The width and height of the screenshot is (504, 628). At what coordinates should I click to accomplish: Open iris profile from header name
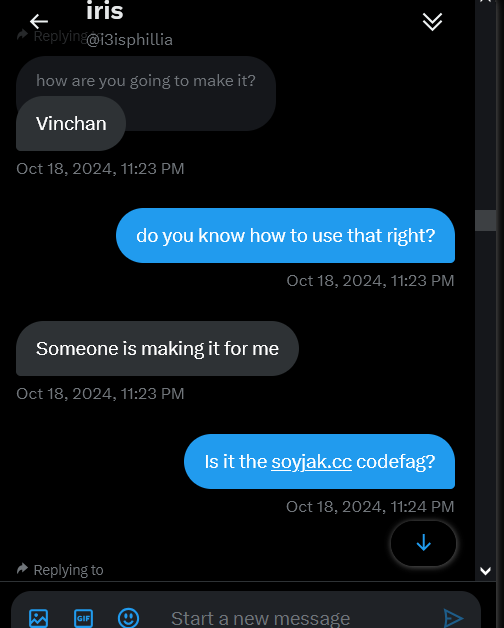105,11
